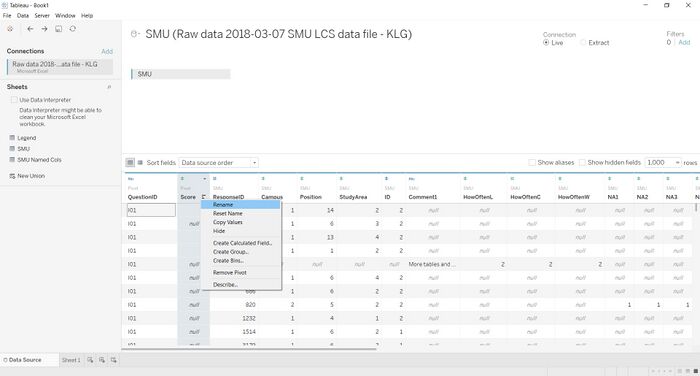Click the number type icon above the ID column
This screenshot has height=376, width=700.
coord(386,179)
